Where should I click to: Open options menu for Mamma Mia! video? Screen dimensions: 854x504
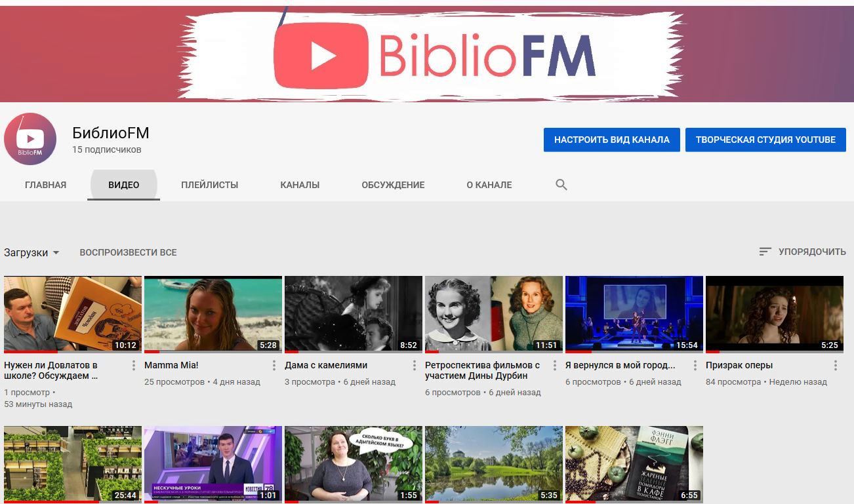[274, 365]
